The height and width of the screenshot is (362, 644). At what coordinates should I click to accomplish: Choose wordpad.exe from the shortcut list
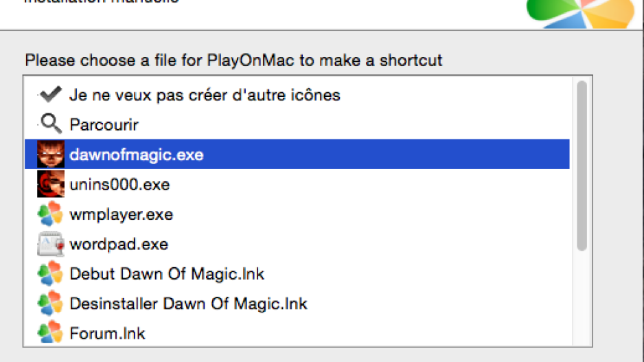[x=297, y=244]
